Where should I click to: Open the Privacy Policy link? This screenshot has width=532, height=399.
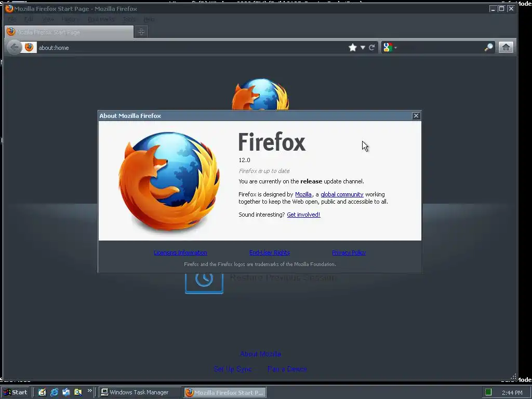pos(349,253)
